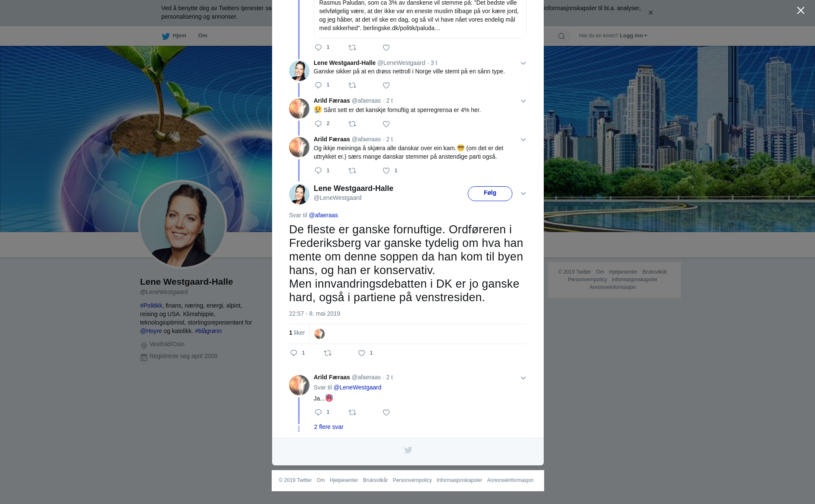Like the main tweet about Frederiksberg ordføreren
The height and width of the screenshot is (504, 815).
(x=362, y=353)
